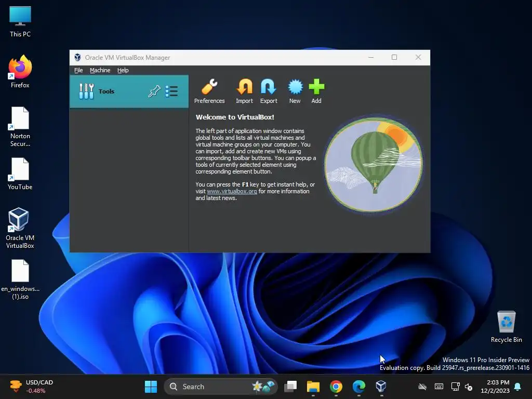Screen dimensions: 532x399
Task: Click the VirtualBox logo in the title bar
Action: coord(78,57)
